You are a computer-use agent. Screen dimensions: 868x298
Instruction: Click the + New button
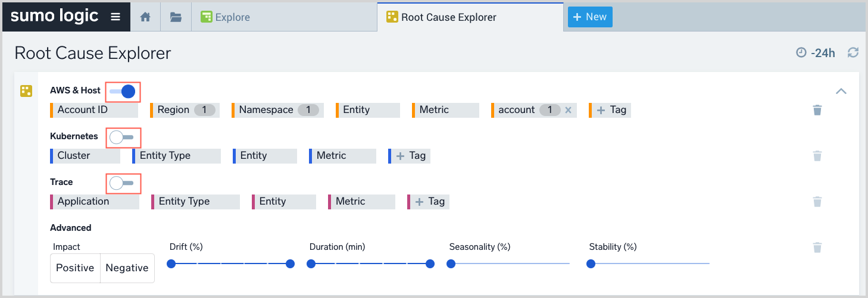click(x=589, y=17)
